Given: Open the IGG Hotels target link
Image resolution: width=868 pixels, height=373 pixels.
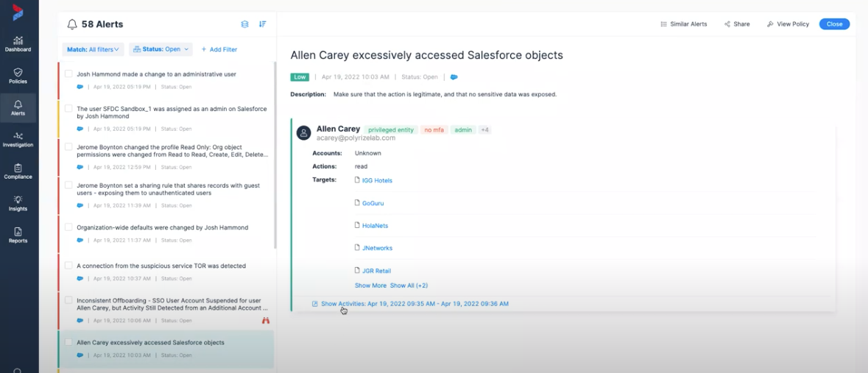Looking at the screenshot, I should [x=377, y=180].
